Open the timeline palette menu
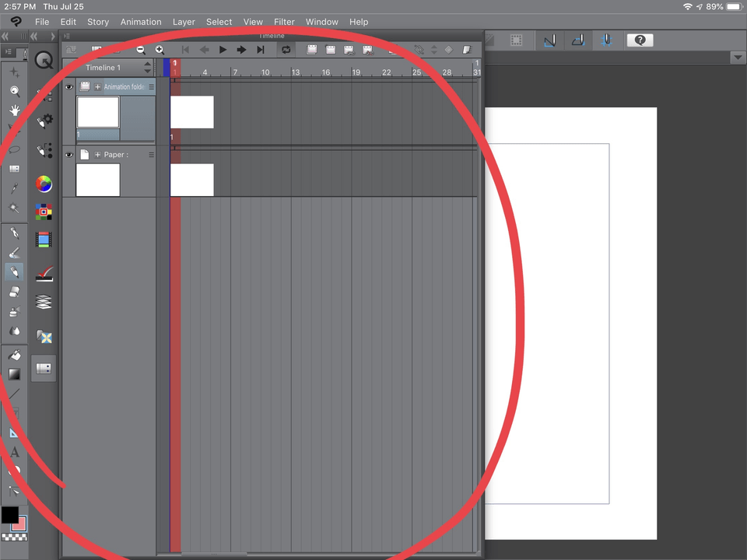 tap(67, 36)
